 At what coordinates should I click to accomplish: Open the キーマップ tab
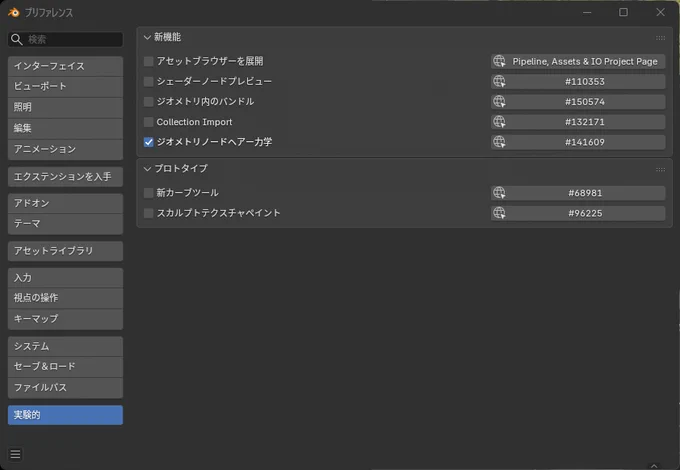65,319
